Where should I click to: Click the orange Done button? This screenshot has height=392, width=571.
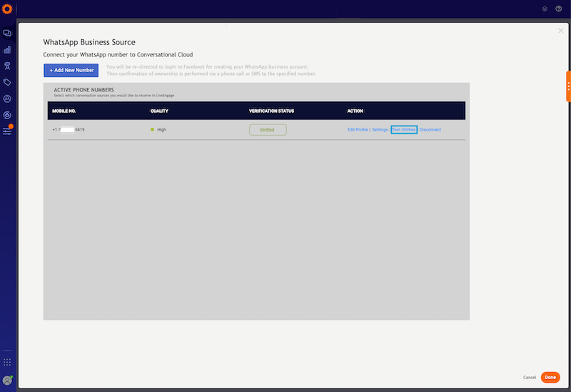pyautogui.click(x=550, y=378)
